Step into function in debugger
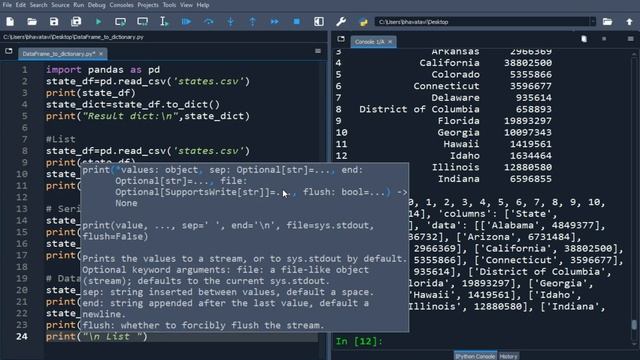 click(231, 22)
